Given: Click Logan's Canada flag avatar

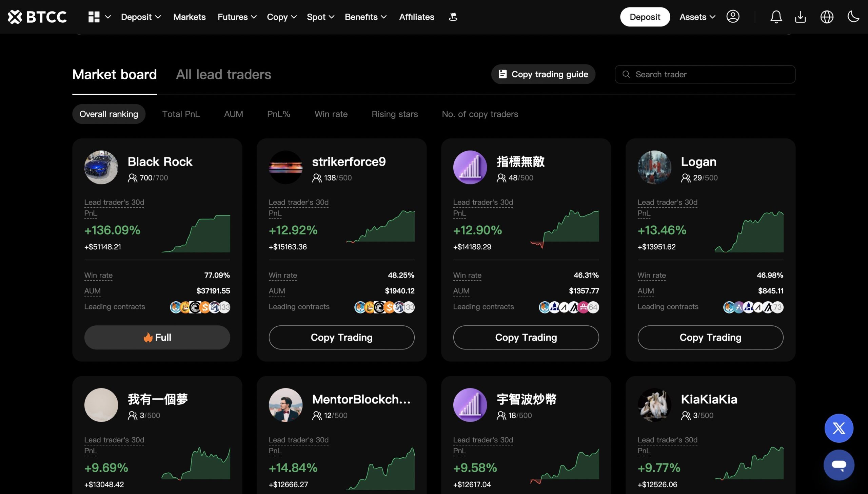Looking at the screenshot, I should [654, 167].
